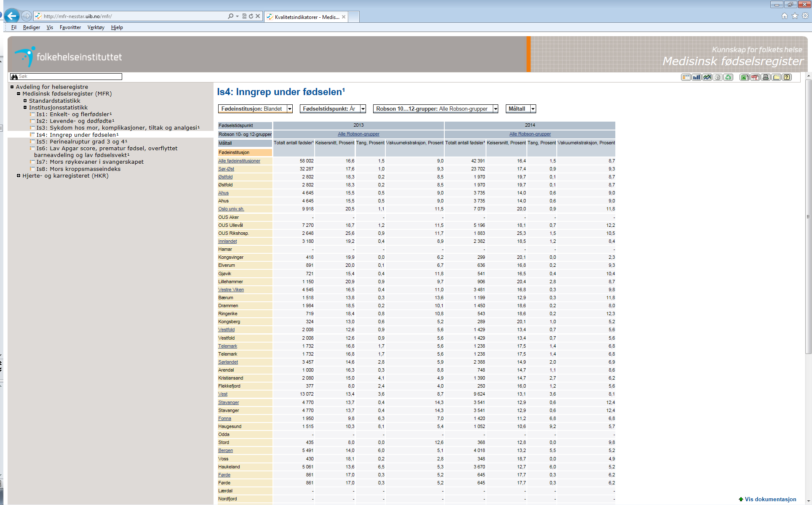Open help question mark icon

point(787,77)
